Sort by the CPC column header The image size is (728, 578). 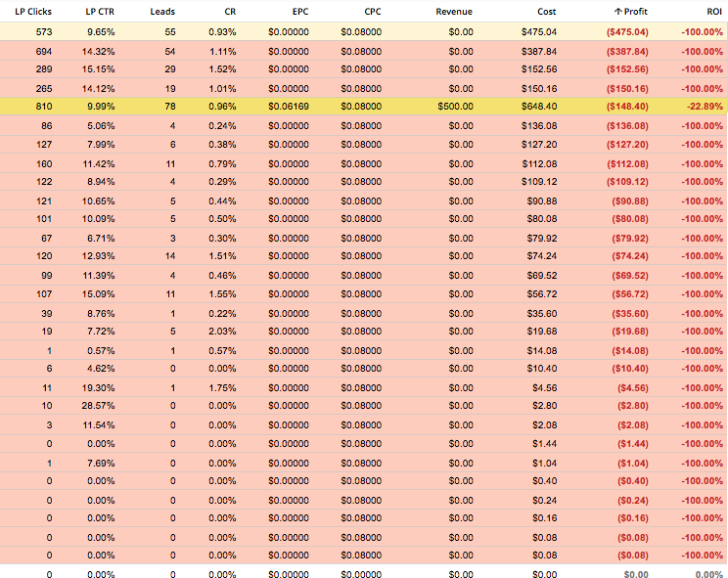tap(373, 12)
